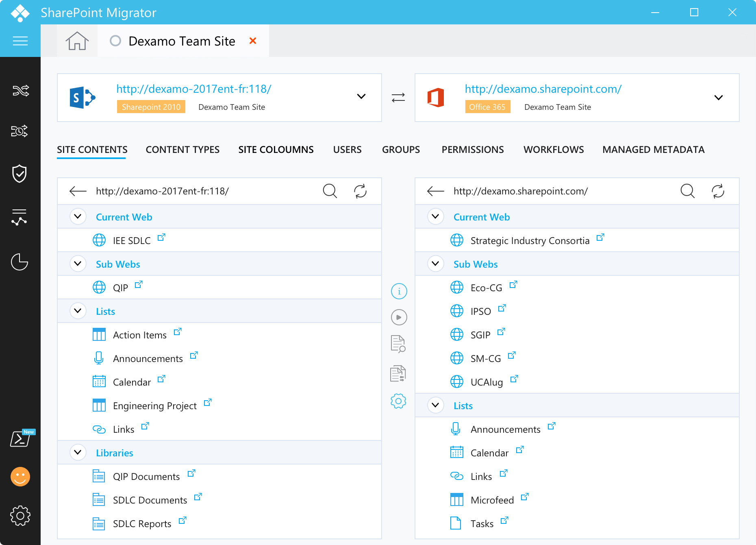The width and height of the screenshot is (756, 545).
Task: Switch to the Permissions tab
Action: click(473, 150)
